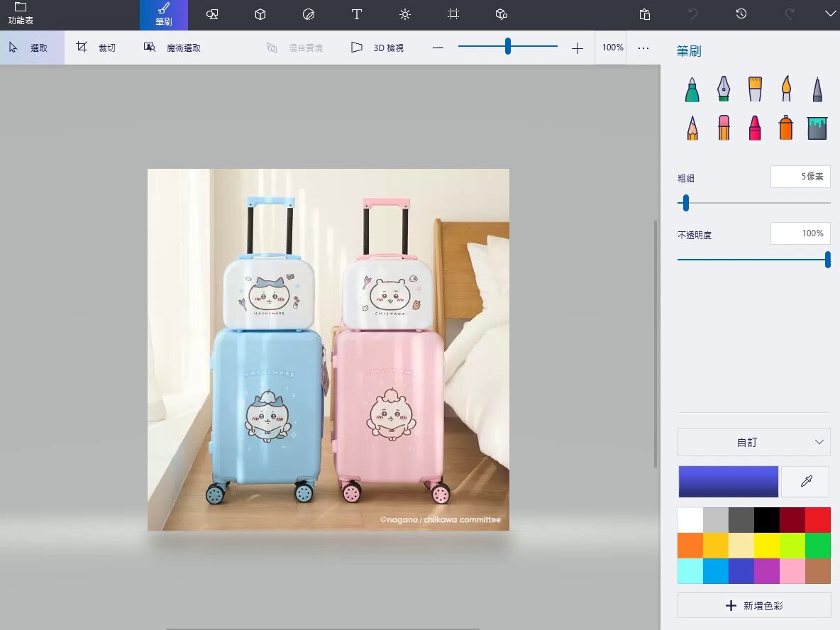Select the Oil brush
The image size is (840, 630).
click(x=755, y=89)
